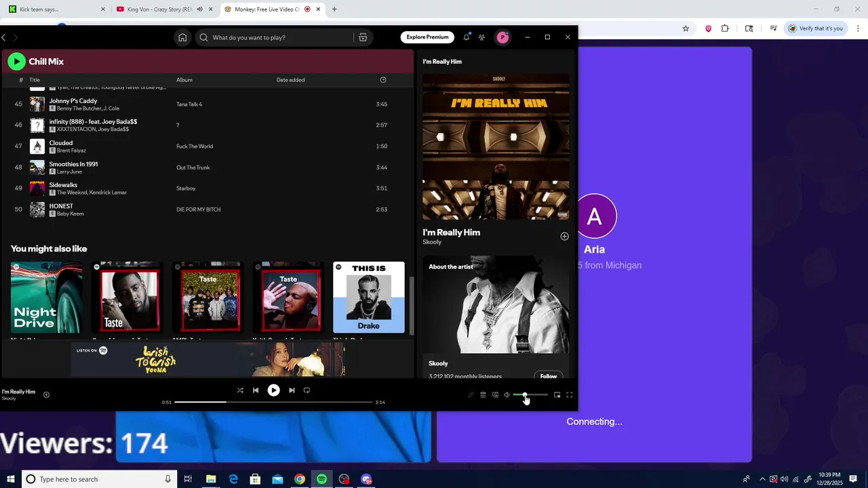Open Connect to a device icon
Screen dimensions: 868x488
coord(495,395)
